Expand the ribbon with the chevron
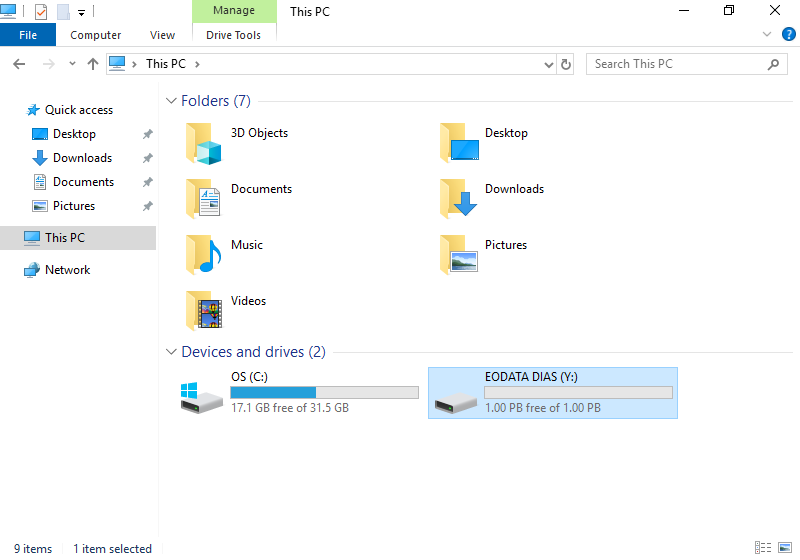This screenshot has width=800, height=560. pyautogui.click(x=766, y=34)
